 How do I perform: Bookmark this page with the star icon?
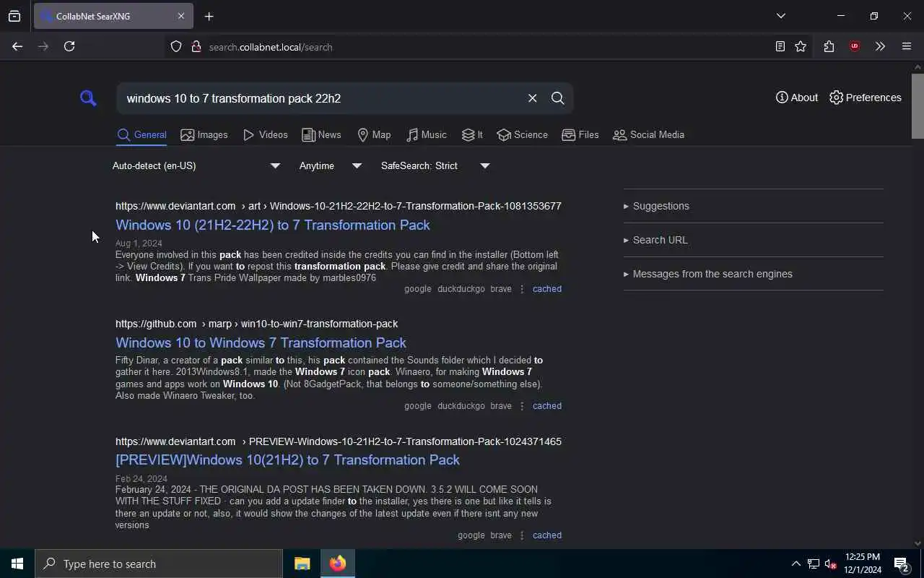tap(801, 46)
